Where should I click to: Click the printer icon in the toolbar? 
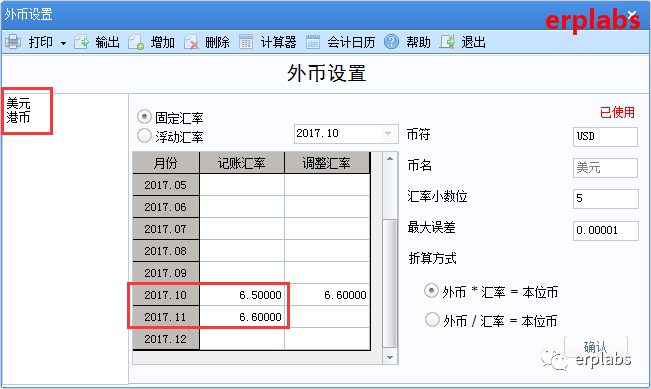point(13,42)
